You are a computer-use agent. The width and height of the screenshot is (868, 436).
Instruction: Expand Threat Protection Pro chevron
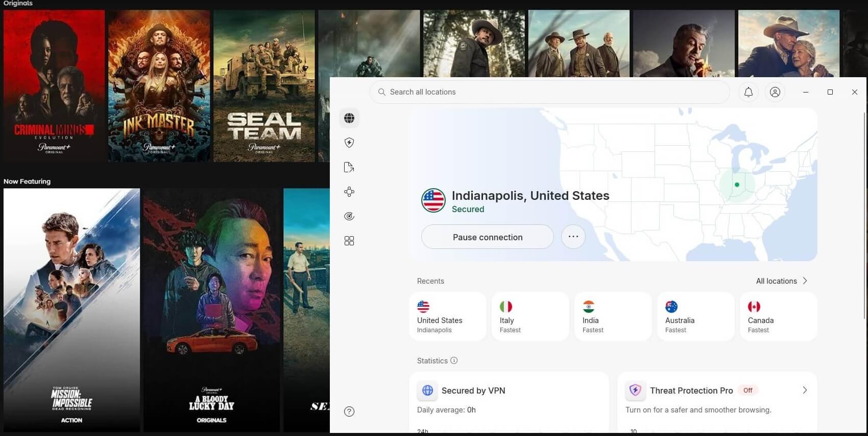point(805,391)
